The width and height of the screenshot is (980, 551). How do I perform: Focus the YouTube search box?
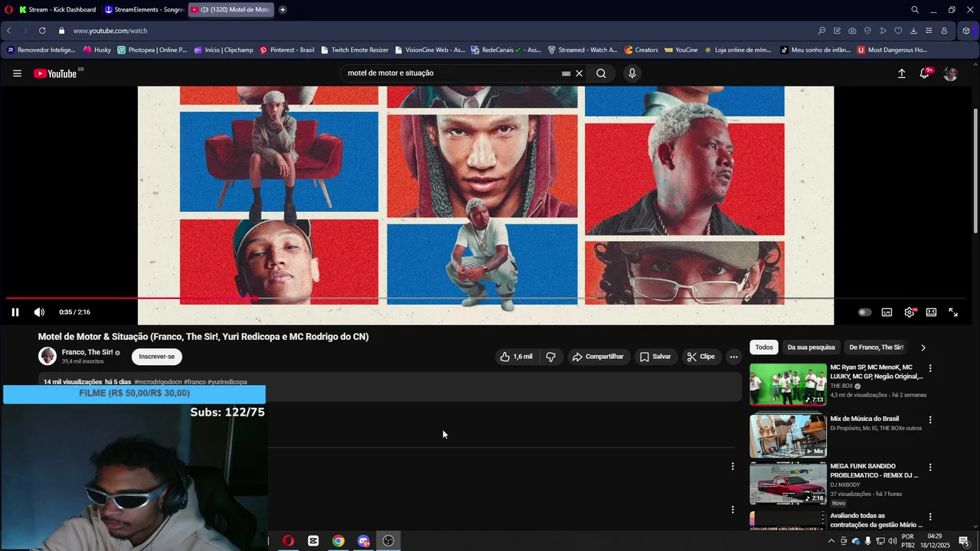click(452, 73)
